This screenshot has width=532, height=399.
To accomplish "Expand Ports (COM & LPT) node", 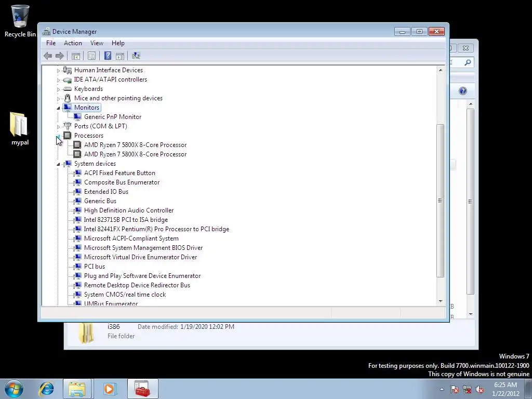I will click(x=58, y=127).
